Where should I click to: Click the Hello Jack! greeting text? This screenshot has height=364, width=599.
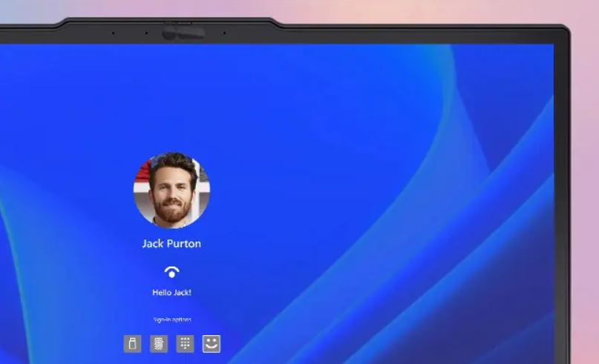(x=171, y=293)
